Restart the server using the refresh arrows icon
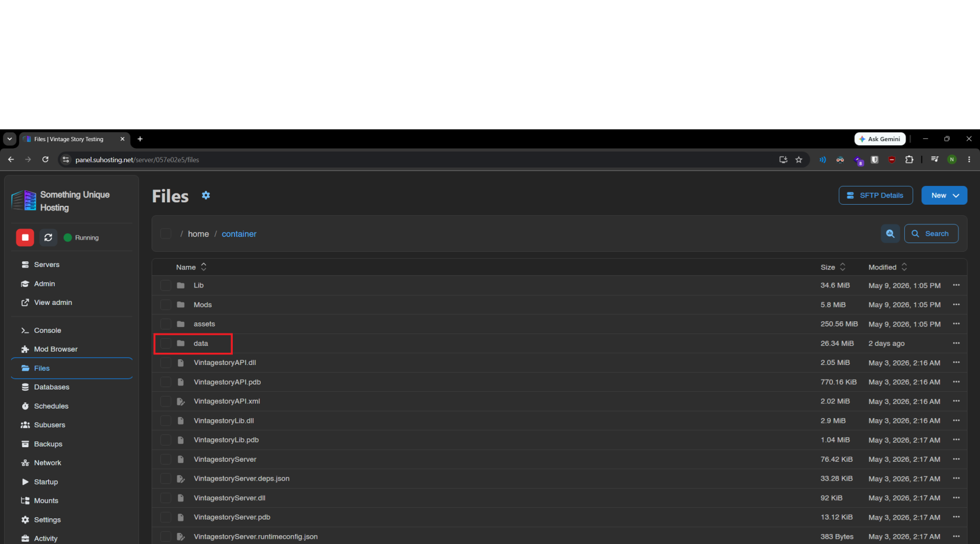Viewport: 980px width, 544px height. pyautogui.click(x=48, y=237)
